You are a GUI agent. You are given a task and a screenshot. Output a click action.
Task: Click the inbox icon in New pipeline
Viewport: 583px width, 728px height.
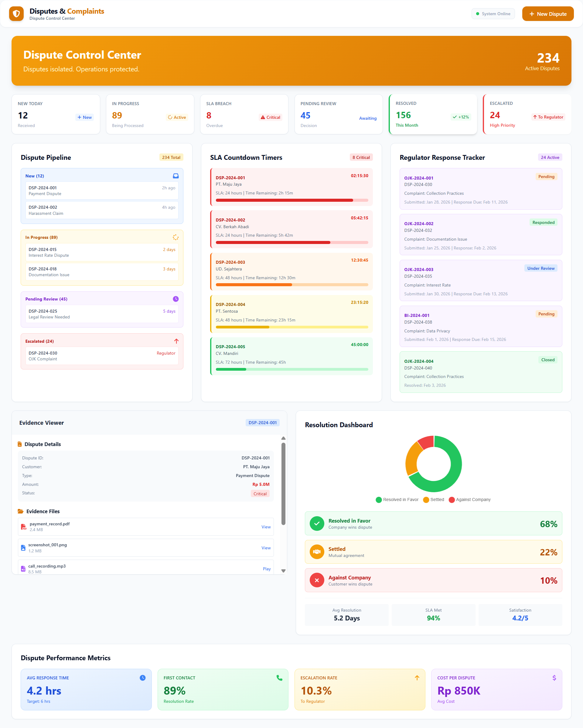tap(176, 176)
